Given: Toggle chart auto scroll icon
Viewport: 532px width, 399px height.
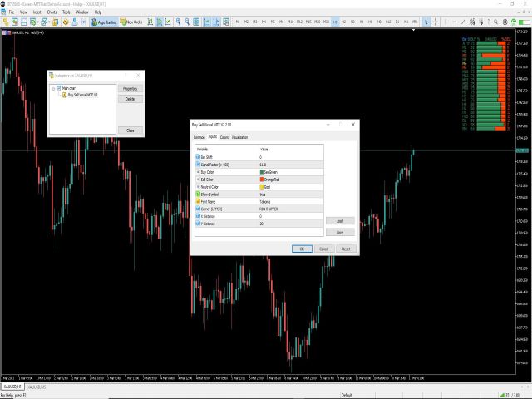Looking at the screenshot, I should [x=207, y=22].
